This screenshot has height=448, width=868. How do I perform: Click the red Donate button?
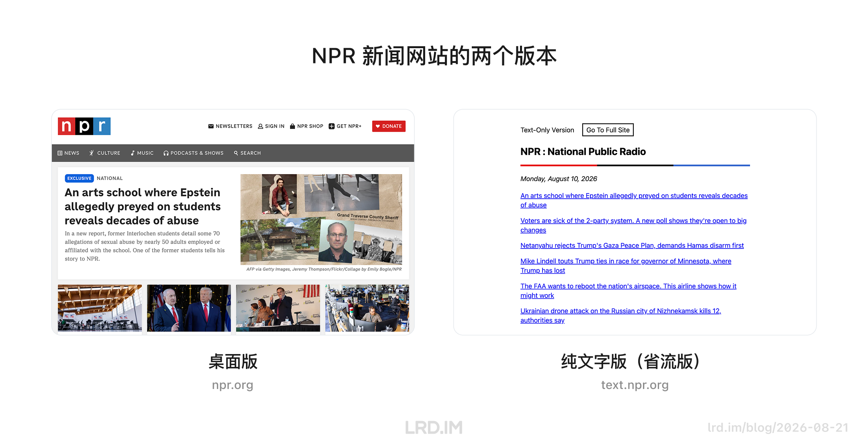[389, 126]
